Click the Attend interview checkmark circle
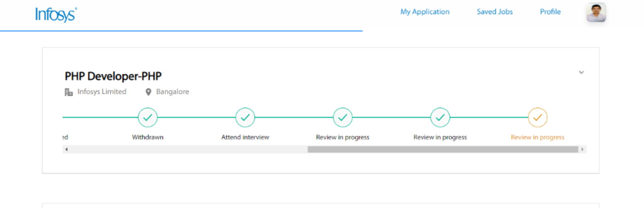The height and width of the screenshot is (208, 644). (x=245, y=118)
